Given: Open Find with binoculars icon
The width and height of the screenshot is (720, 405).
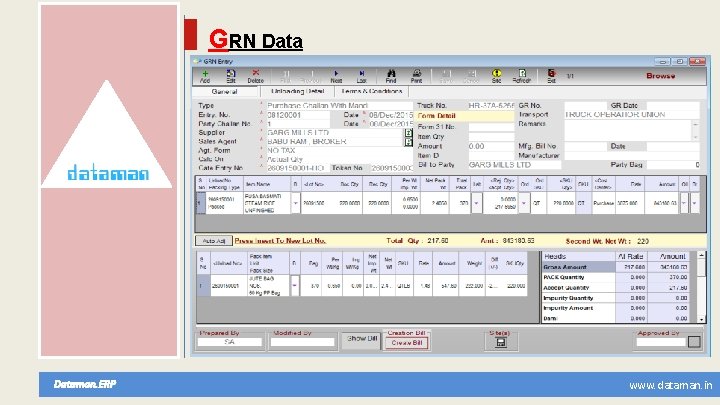Looking at the screenshot, I should [391, 76].
